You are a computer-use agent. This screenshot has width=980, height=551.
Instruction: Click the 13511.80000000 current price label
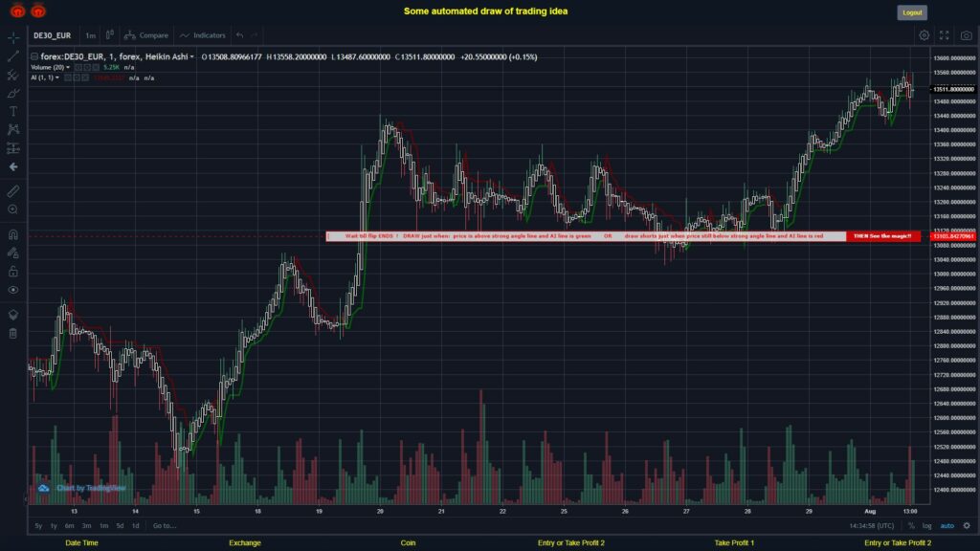(953, 89)
